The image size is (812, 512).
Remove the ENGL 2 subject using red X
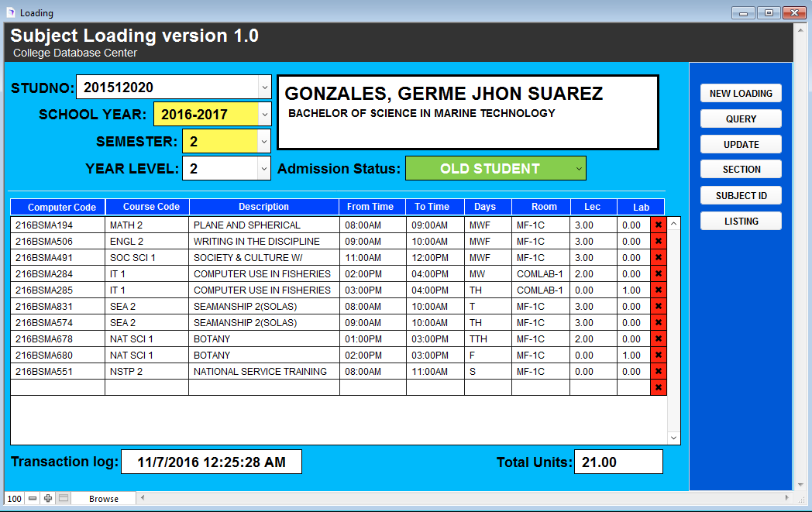tap(658, 241)
